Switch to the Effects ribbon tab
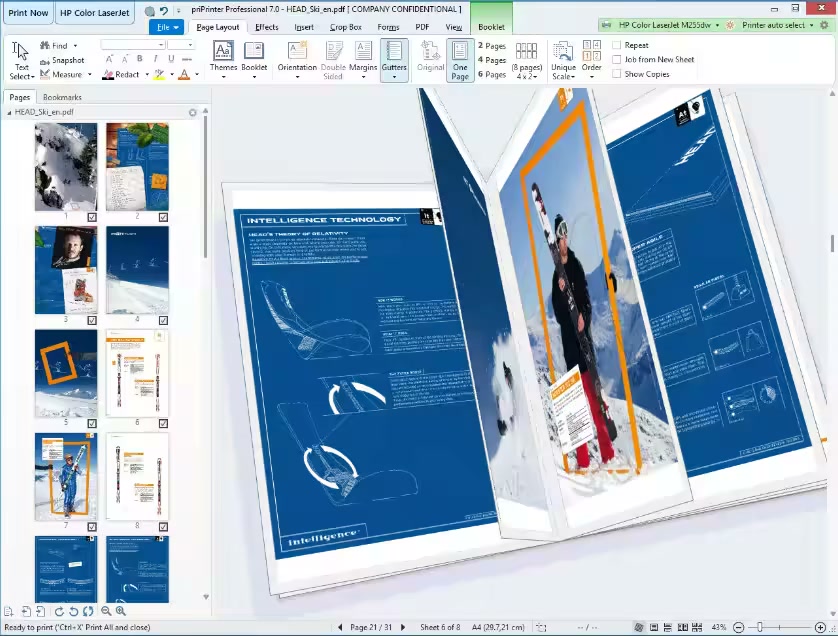 pos(266,27)
